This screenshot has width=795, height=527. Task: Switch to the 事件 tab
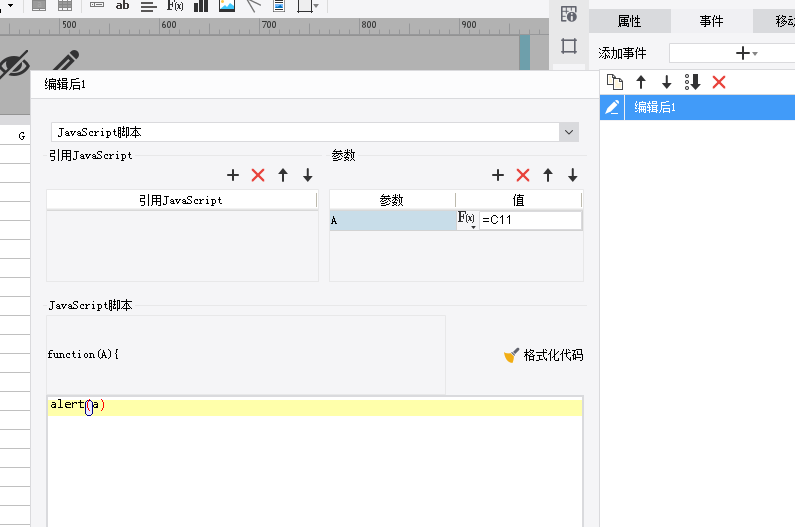point(711,21)
